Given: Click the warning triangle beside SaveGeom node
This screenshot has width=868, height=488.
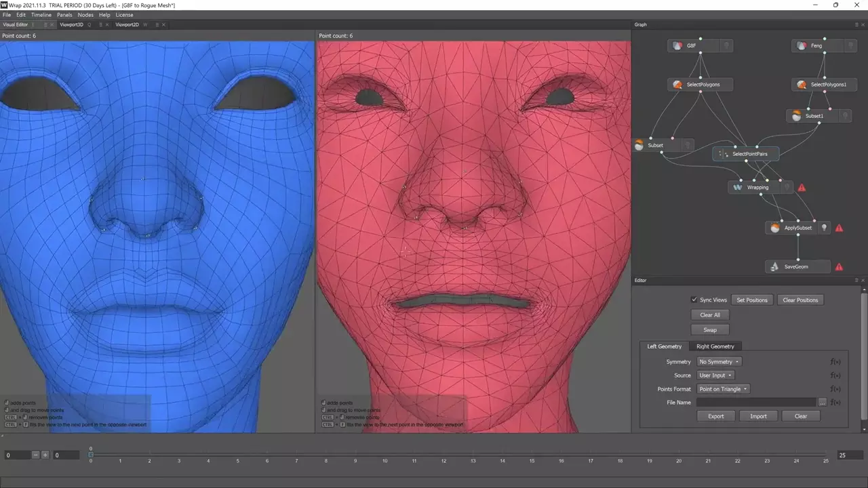Looking at the screenshot, I should pos(839,267).
